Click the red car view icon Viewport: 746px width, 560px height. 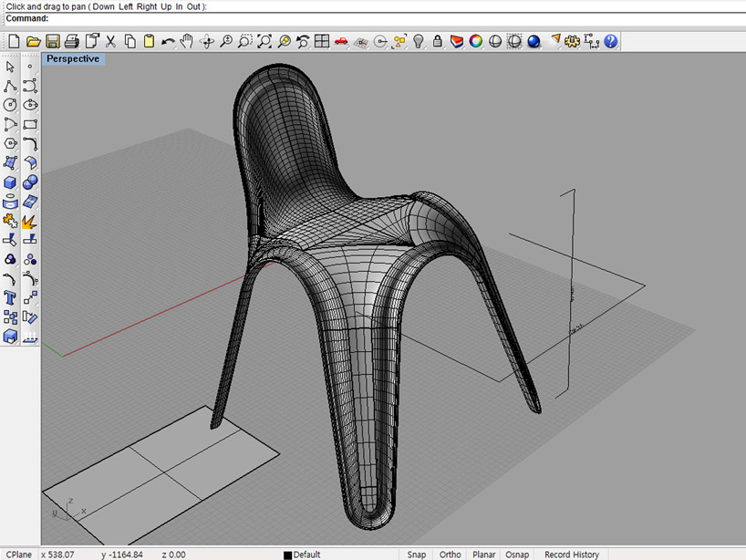pos(341,41)
